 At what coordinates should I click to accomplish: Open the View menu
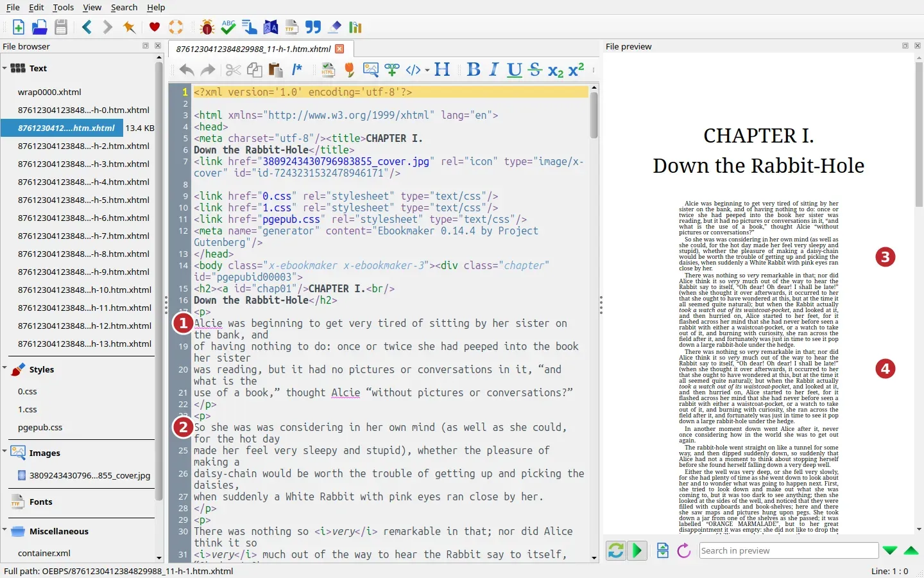(92, 7)
